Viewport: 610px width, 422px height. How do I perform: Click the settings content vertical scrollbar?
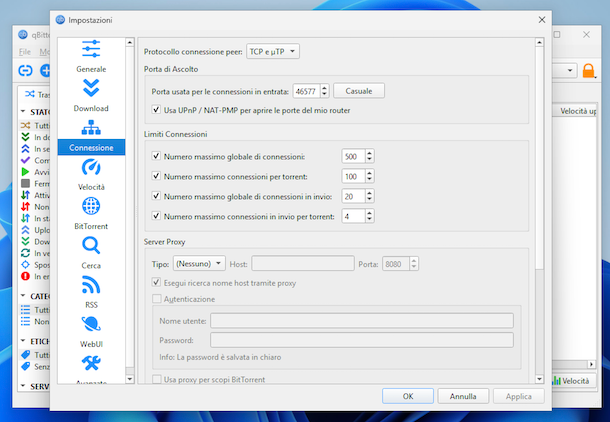539,158
